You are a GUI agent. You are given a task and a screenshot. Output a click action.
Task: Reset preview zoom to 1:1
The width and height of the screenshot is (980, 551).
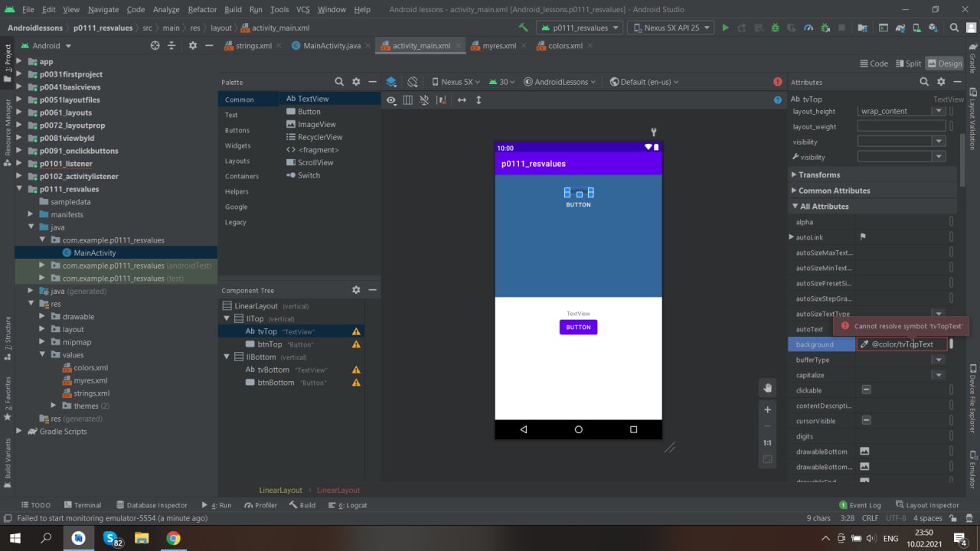coord(767,443)
